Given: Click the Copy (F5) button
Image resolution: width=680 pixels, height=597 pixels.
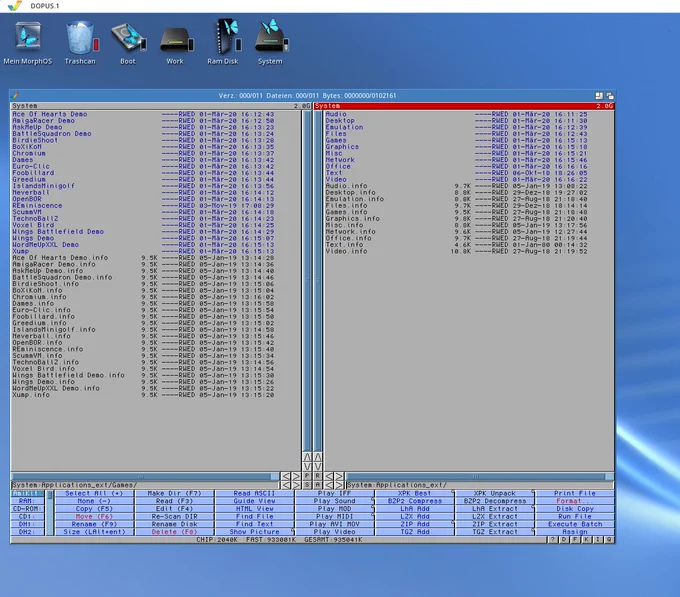Looking at the screenshot, I should point(94,509).
